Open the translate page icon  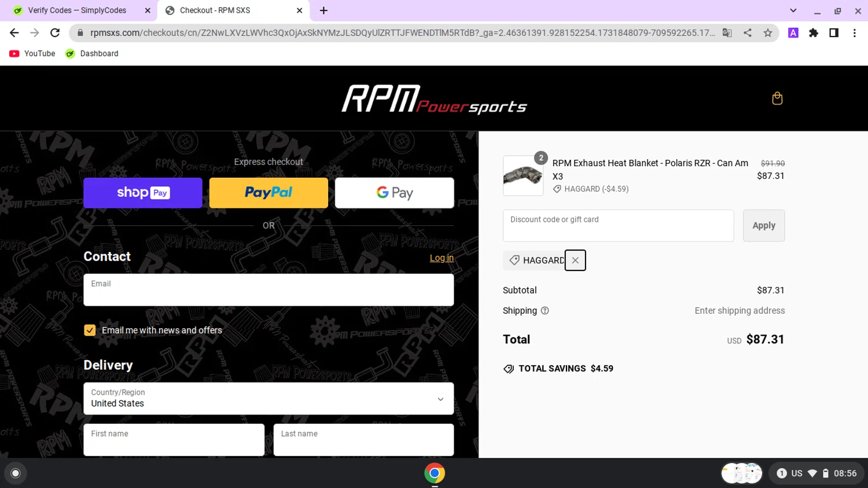727,33
